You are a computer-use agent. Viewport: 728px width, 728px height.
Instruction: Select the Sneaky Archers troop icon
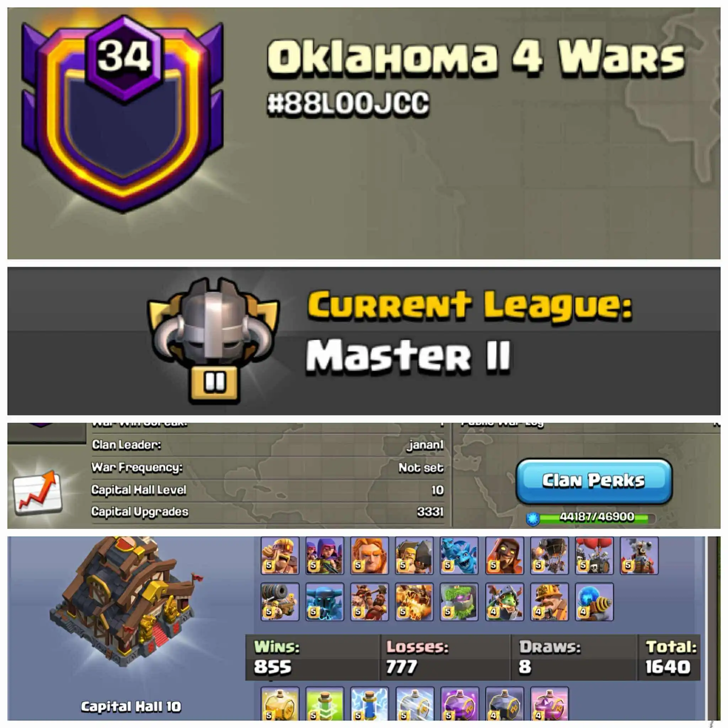pos(325,556)
